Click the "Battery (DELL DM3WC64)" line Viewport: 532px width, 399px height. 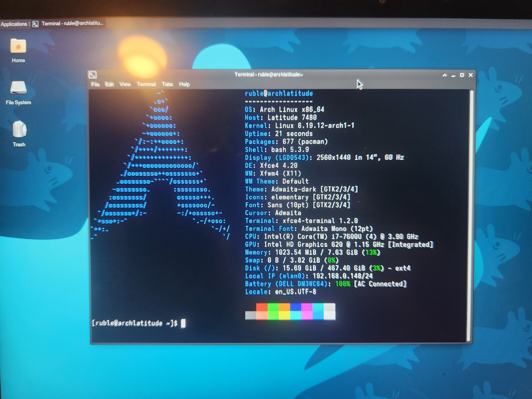tap(326, 284)
